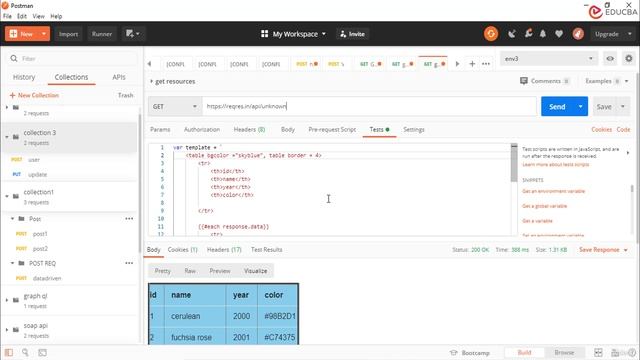Add a new request tab with plus
The width and height of the screenshot is (640, 360).
472,64
